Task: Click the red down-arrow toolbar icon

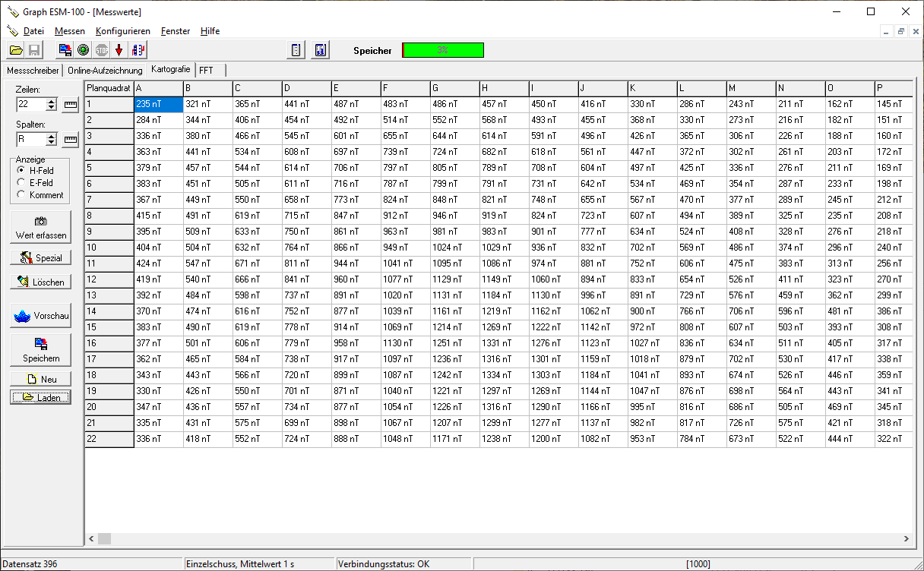Action: tap(119, 50)
